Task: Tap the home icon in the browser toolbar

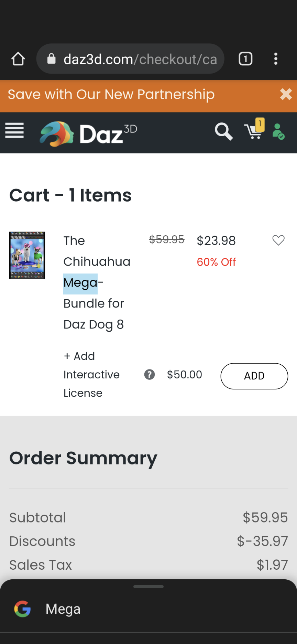Action: 18,58
